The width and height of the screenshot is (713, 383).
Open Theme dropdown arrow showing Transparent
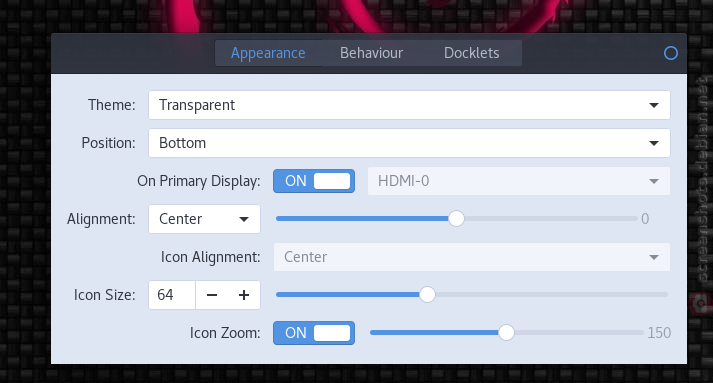click(x=654, y=106)
